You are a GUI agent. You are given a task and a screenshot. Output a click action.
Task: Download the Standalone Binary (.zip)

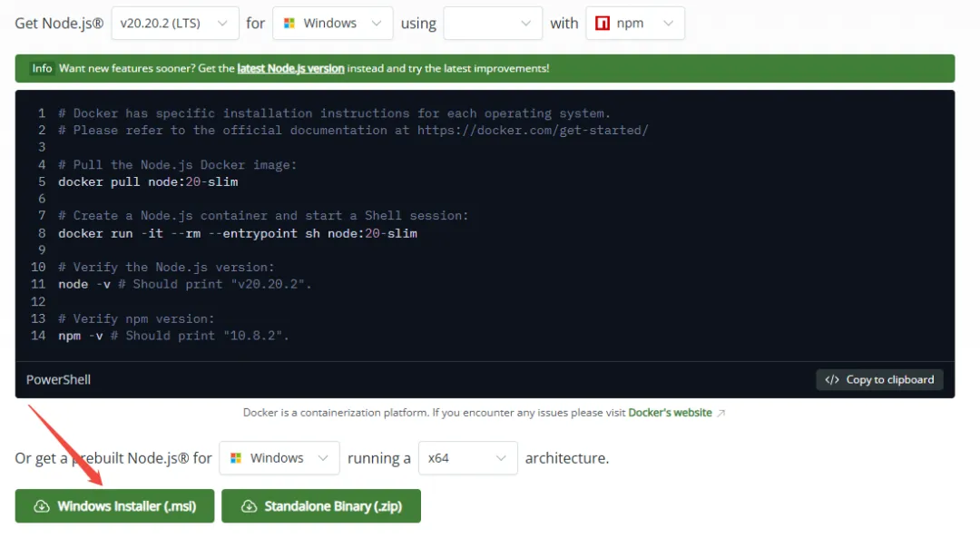[x=321, y=506]
